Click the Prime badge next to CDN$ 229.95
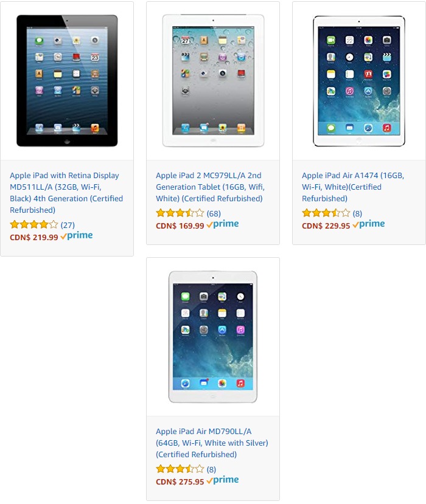The width and height of the screenshot is (426, 504). coord(369,224)
